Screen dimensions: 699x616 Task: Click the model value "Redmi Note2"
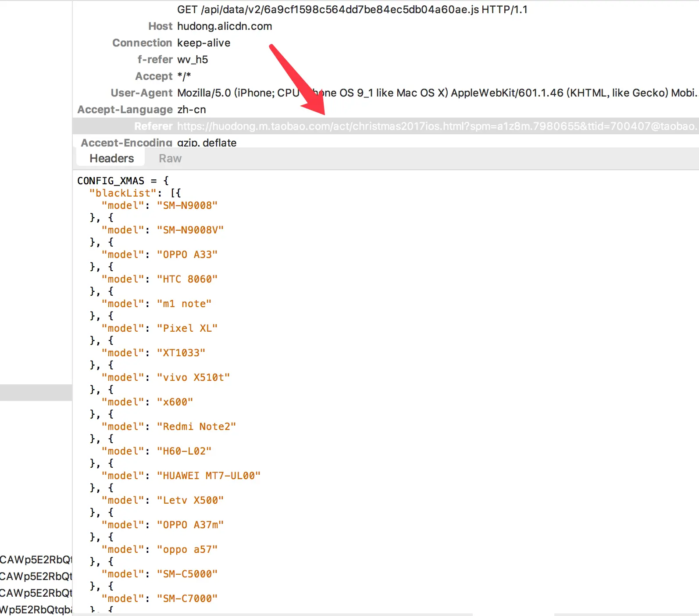tap(196, 426)
